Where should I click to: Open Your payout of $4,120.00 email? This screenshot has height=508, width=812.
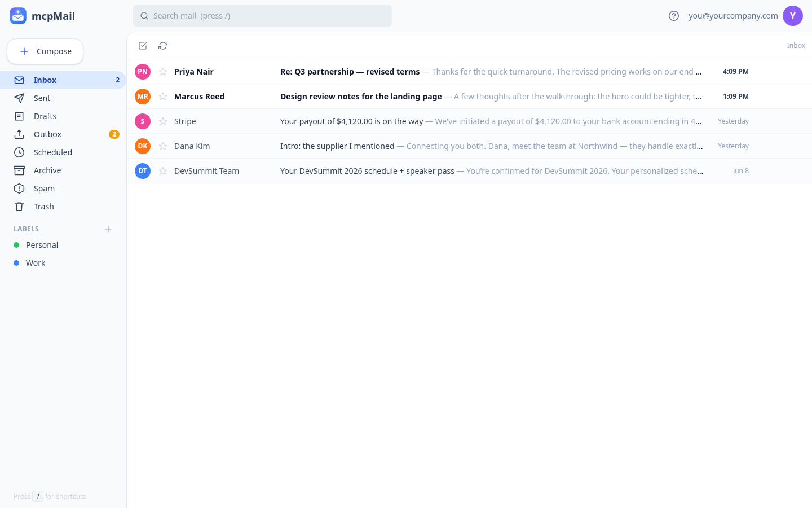pos(469,121)
